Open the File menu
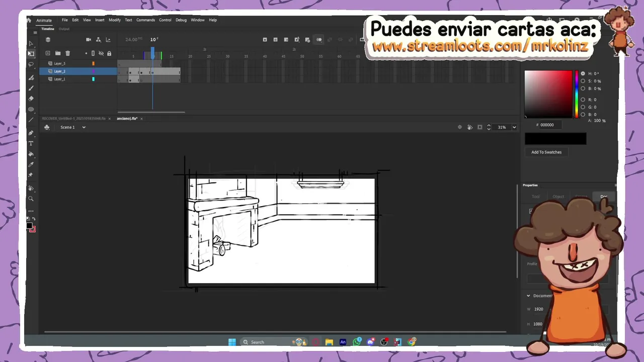644x362 pixels. click(65, 20)
